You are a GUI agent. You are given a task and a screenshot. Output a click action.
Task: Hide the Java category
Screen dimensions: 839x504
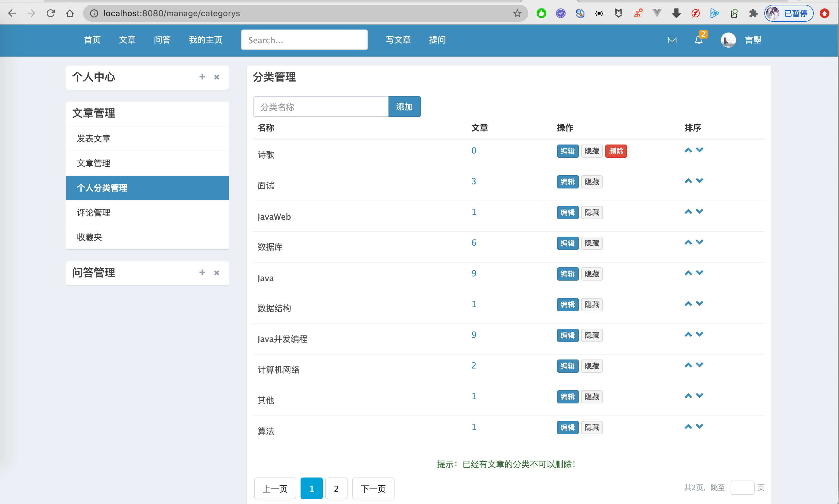tap(592, 274)
